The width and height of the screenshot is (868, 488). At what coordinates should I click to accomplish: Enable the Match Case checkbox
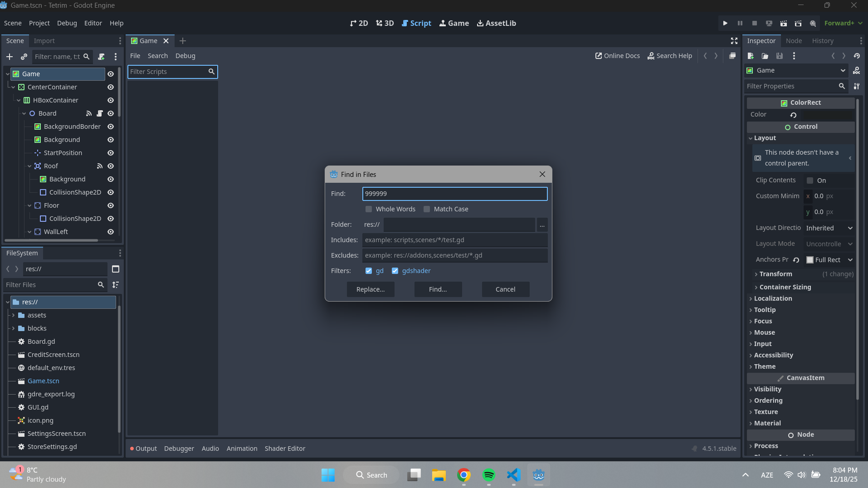pos(427,209)
